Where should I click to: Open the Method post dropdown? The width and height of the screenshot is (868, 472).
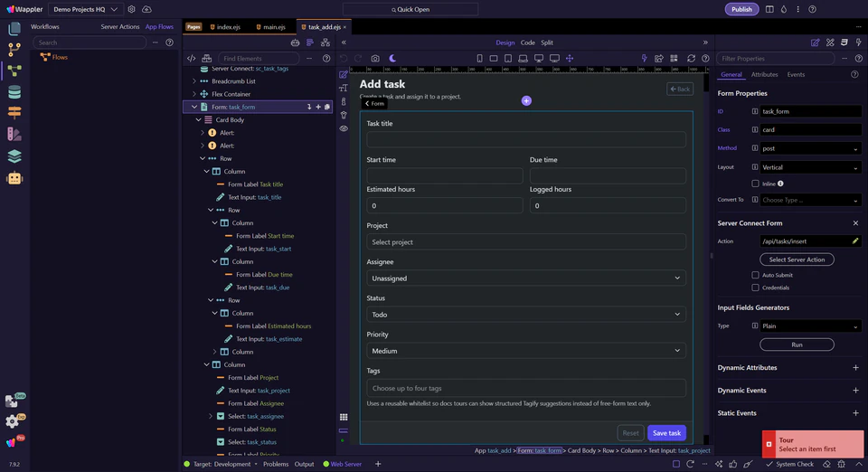tap(810, 148)
